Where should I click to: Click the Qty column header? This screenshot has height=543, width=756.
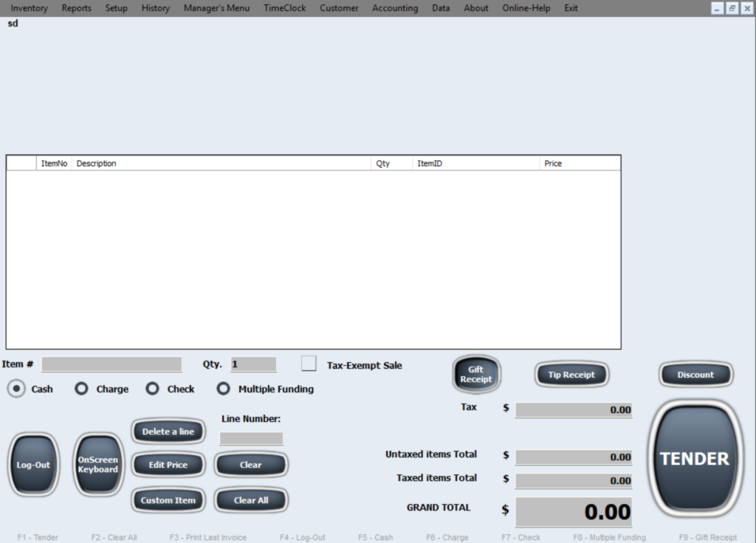pos(391,163)
